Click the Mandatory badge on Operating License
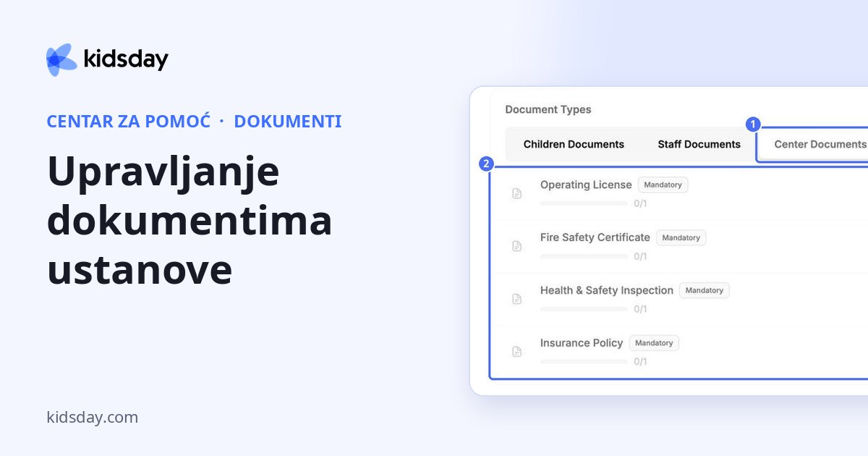This screenshot has width=868, height=456. click(663, 185)
